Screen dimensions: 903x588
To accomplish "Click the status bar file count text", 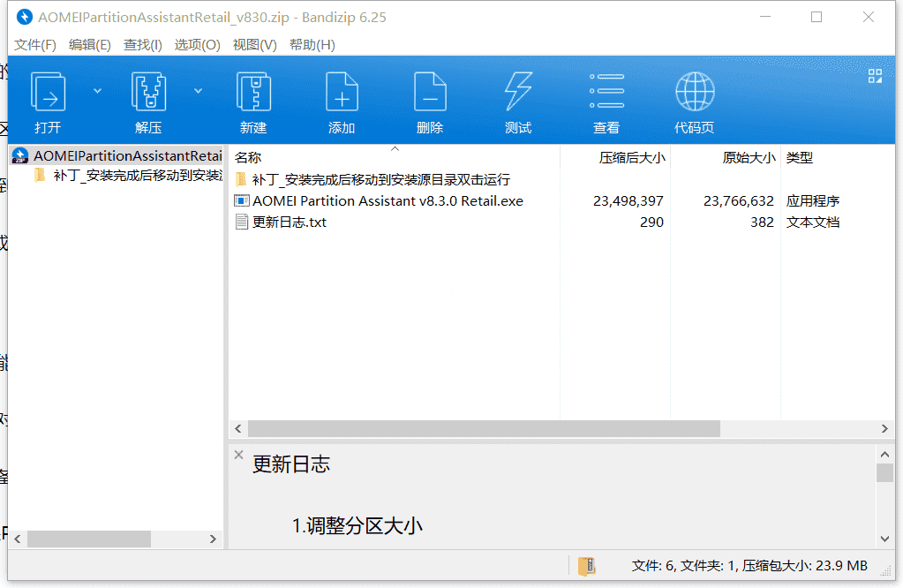I will point(749,566).
